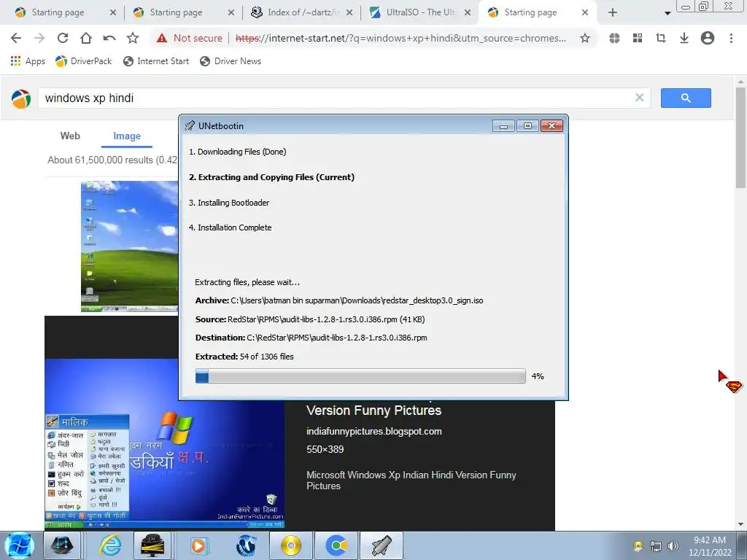Click the tile grid extension icon
The height and width of the screenshot is (560, 747).
pyautogui.click(x=638, y=38)
